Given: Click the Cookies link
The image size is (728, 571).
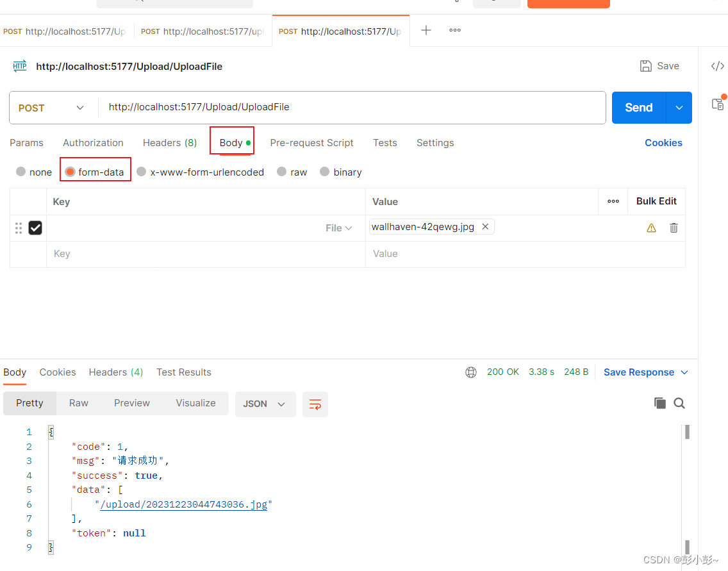Looking at the screenshot, I should point(663,143).
